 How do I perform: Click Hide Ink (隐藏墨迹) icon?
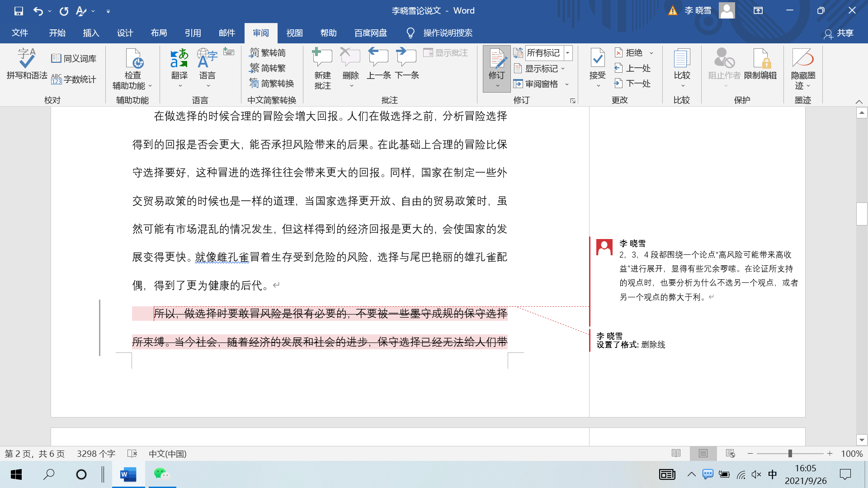pyautogui.click(x=803, y=59)
